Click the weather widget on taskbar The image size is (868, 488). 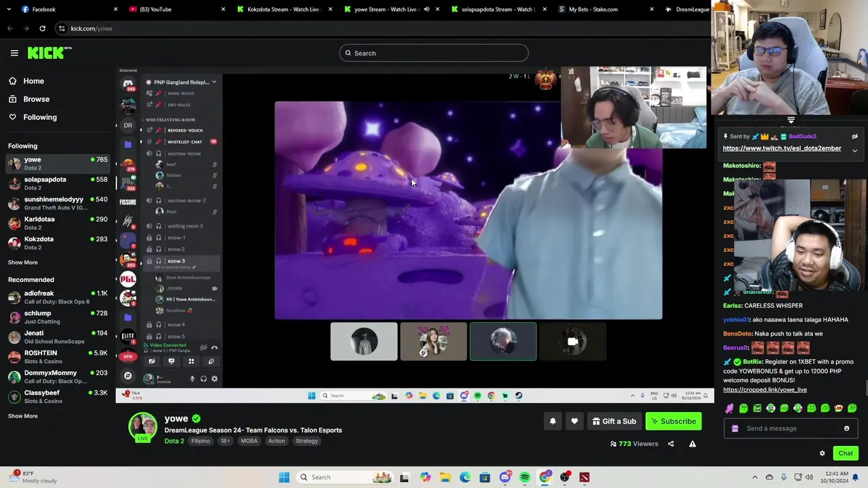click(31, 476)
